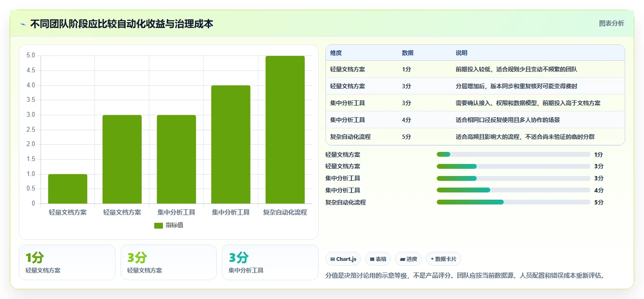Click the progress bar labeled 1分
The width and height of the screenshot is (644, 299).
(x=513, y=154)
